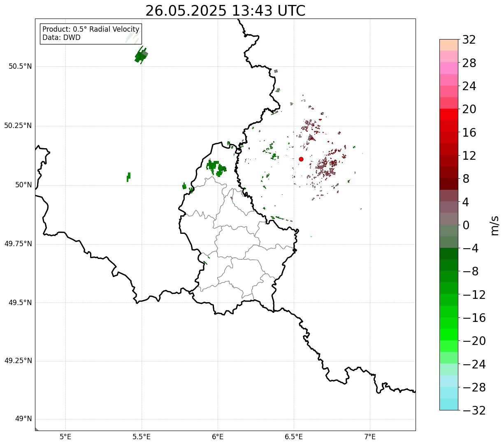Click the 49.25°N latitude label
Screen dimensions: 504x445
tap(18, 361)
